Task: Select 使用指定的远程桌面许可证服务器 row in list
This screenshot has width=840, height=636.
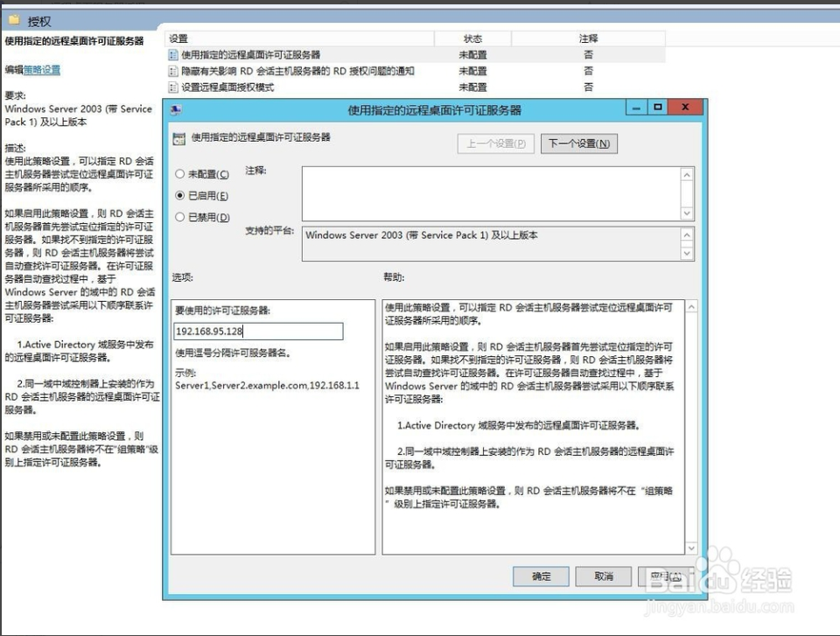Action: tap(415, 54)
